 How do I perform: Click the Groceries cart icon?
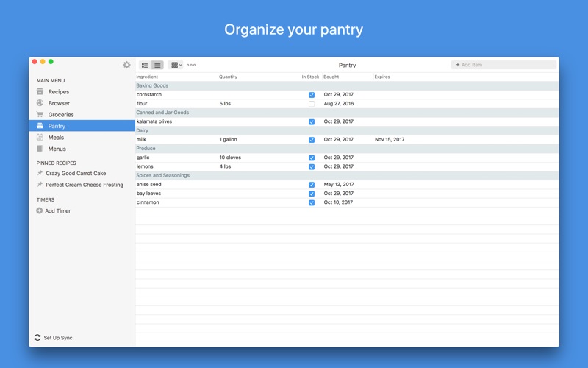tap(40, 115)
